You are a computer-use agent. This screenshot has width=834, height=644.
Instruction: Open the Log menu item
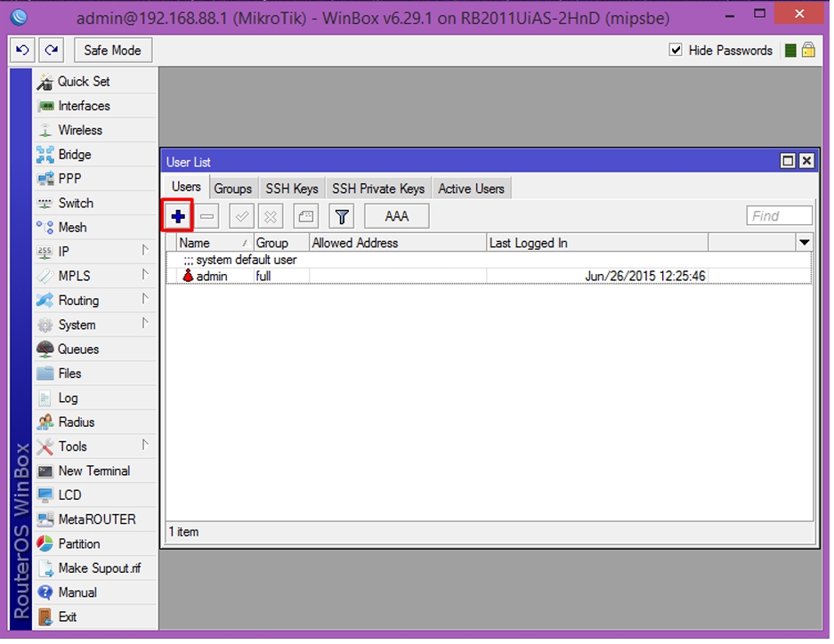[x=96, y=398]
